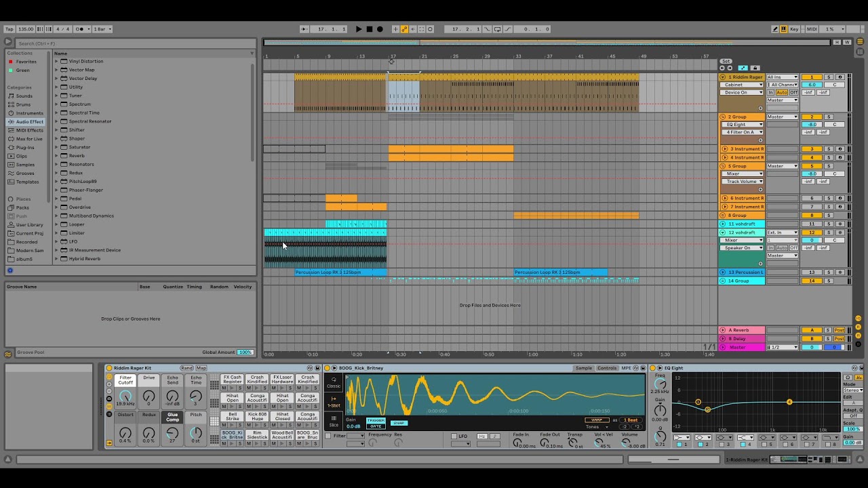The image size is (868, 488).
Task: Click the Tap tempo button
Action: (x=9, y=29)
